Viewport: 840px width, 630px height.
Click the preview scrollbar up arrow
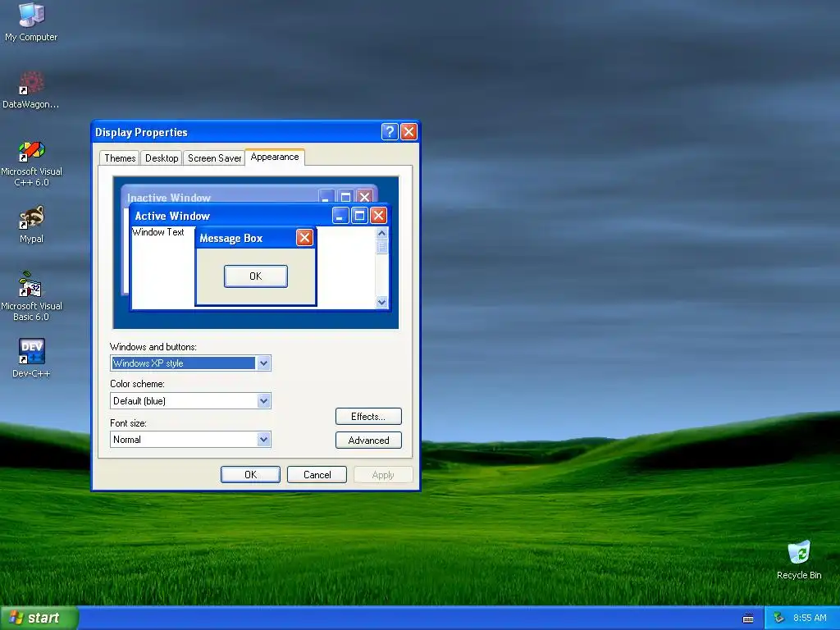click(x=381, y=233)
